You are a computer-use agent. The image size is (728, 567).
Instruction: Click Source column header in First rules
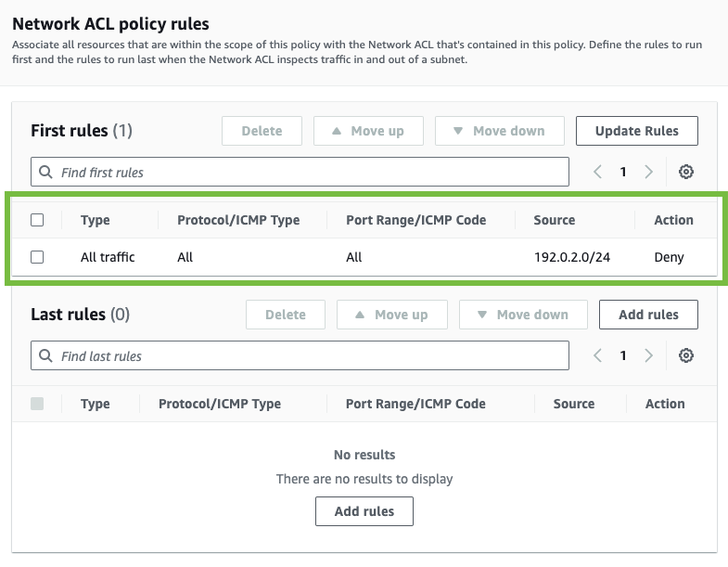click(555, 220)
